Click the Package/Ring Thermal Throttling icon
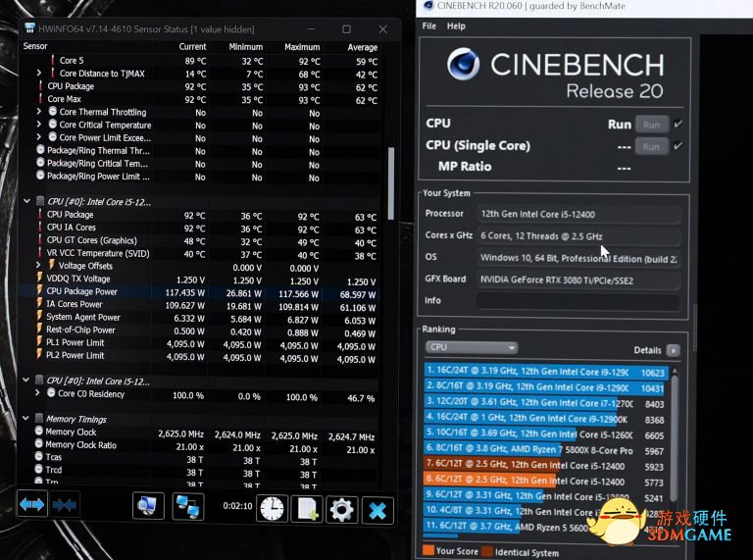Image resolution: width=753 pixels, height=560 pixels. pyautogui.click(x=41, y=150)
